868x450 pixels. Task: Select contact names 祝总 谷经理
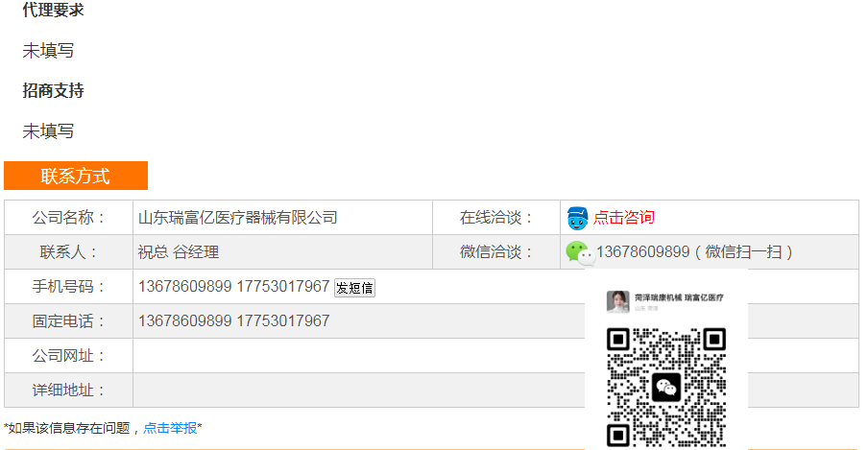pos(179,252)
